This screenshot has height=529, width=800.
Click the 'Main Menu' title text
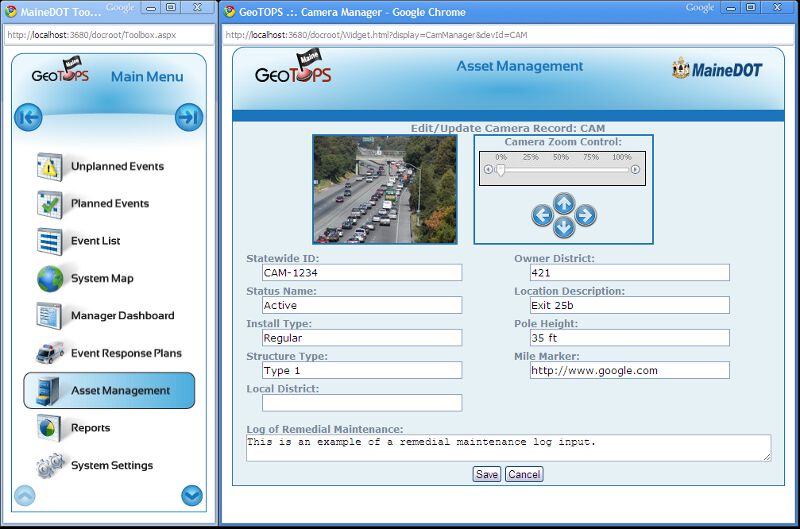tap(147, 77)
